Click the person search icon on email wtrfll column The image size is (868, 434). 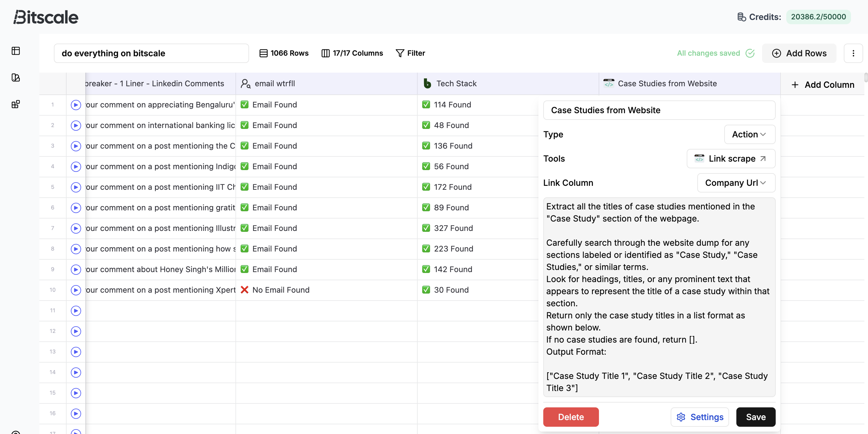pyautogui.click(x=245, y=84)
